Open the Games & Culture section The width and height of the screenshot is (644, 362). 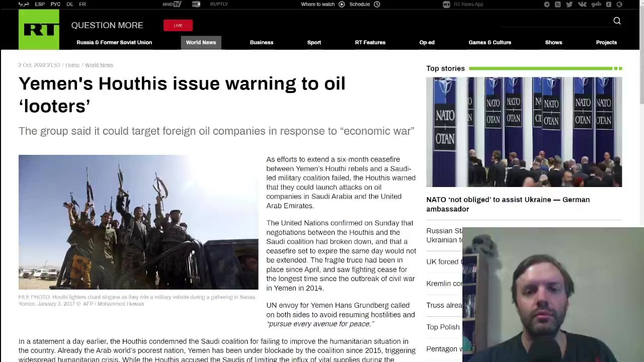pos(490,42)
